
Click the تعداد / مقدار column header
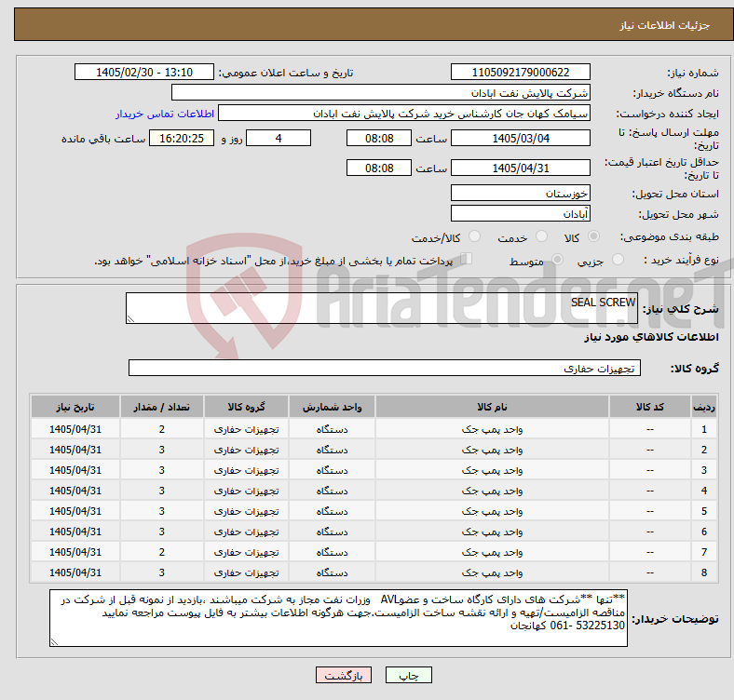coord(161,407)
